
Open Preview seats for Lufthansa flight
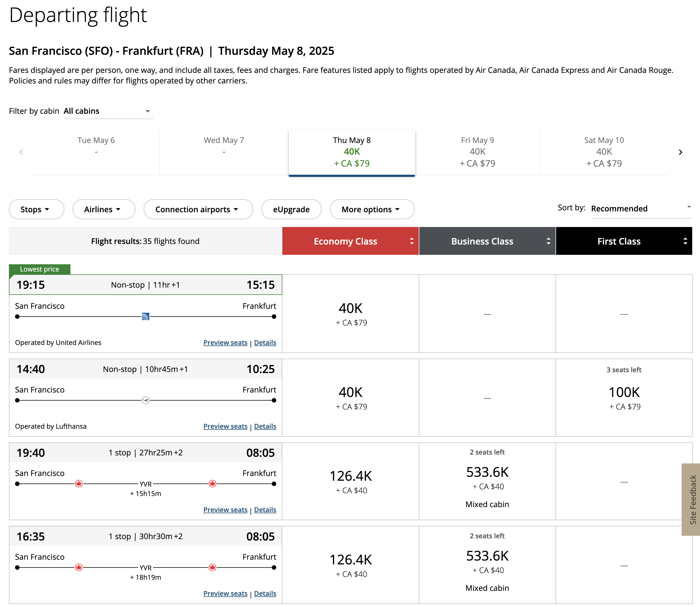pos(225,426)
